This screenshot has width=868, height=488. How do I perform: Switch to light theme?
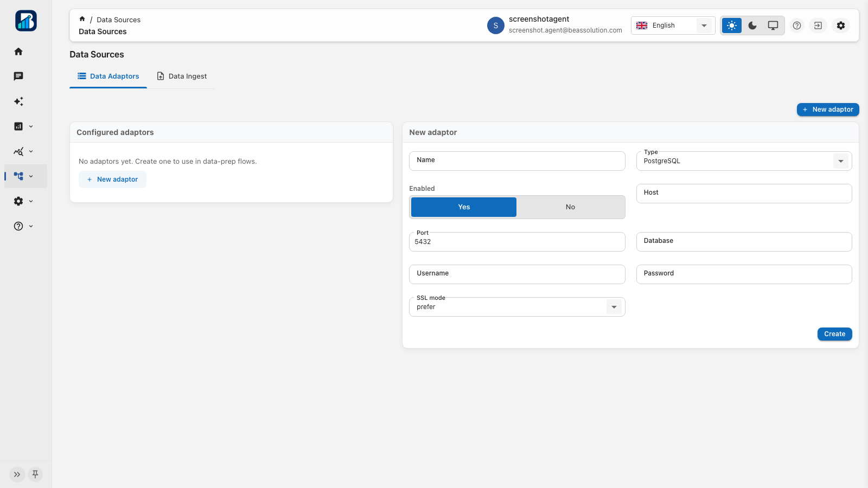732,25
